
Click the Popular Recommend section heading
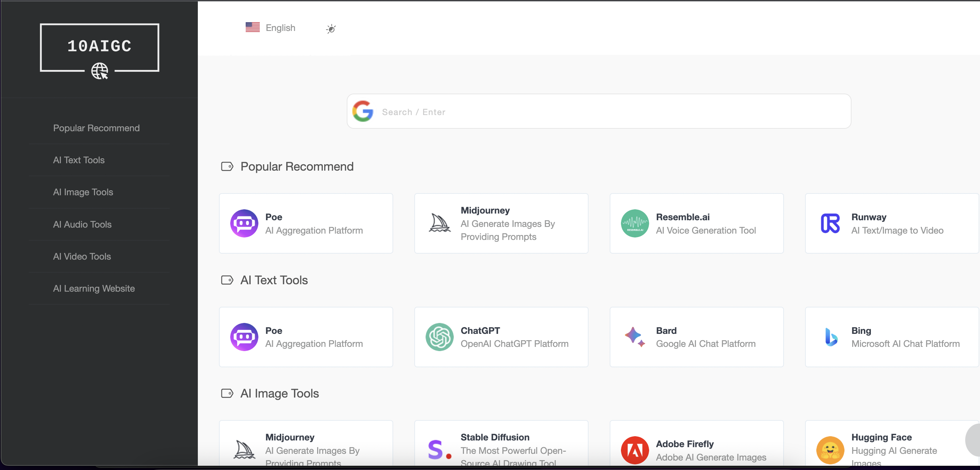[x=297, y=166]
